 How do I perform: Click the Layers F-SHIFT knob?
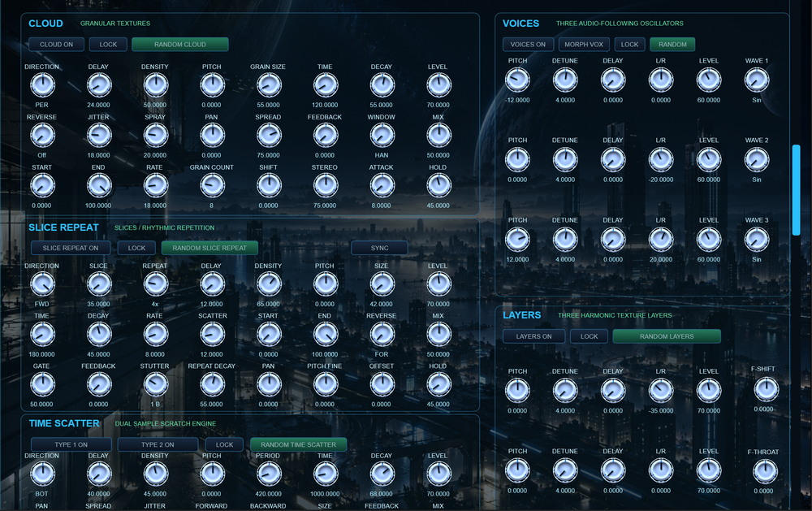pos(766,390)
